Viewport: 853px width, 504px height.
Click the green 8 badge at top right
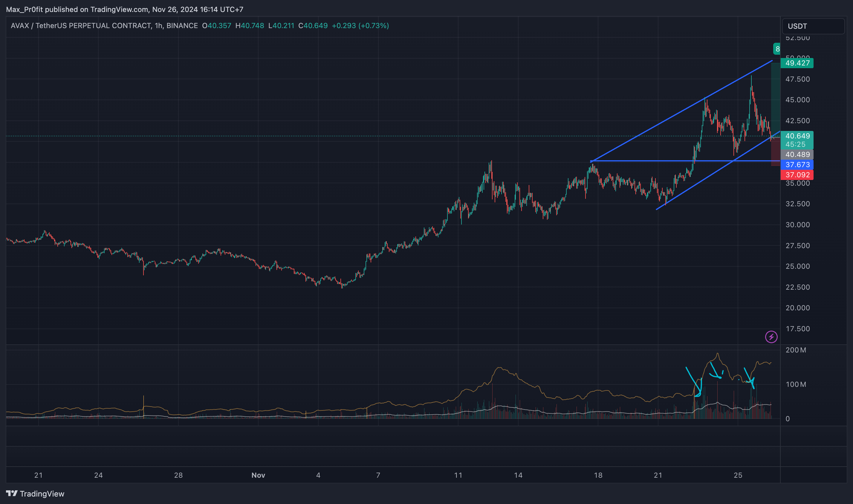coord(777,49)
